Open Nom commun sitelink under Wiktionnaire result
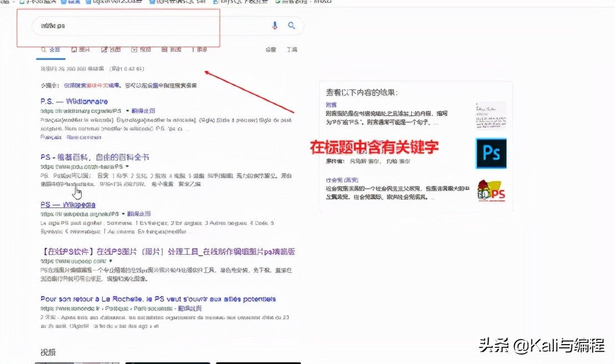This screenshot has height=364, width=615. pos(84,137)
